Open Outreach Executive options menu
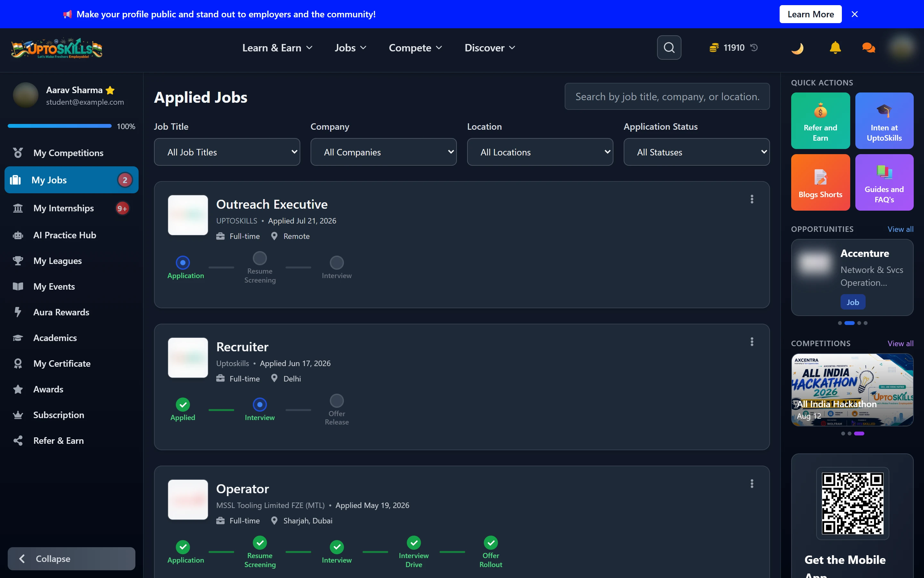924x578 pixels. 752,199
